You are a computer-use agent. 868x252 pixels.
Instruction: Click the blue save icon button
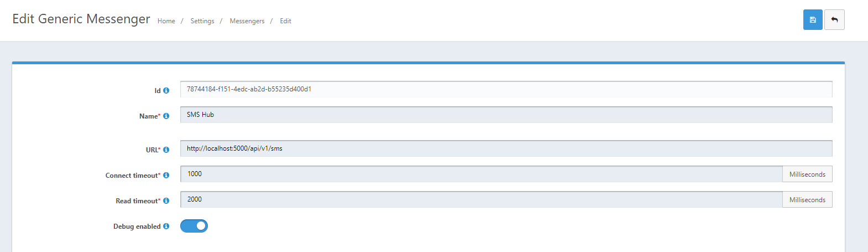[x=812, y=20]
